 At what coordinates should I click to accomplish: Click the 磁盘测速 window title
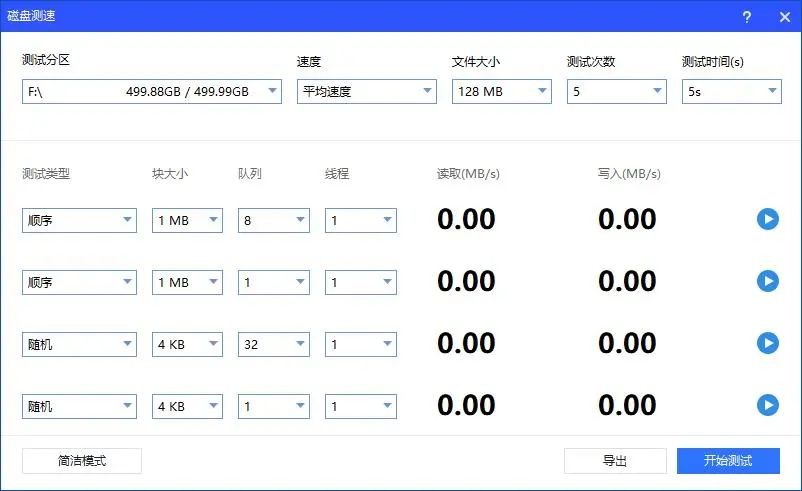coord(31,16)
